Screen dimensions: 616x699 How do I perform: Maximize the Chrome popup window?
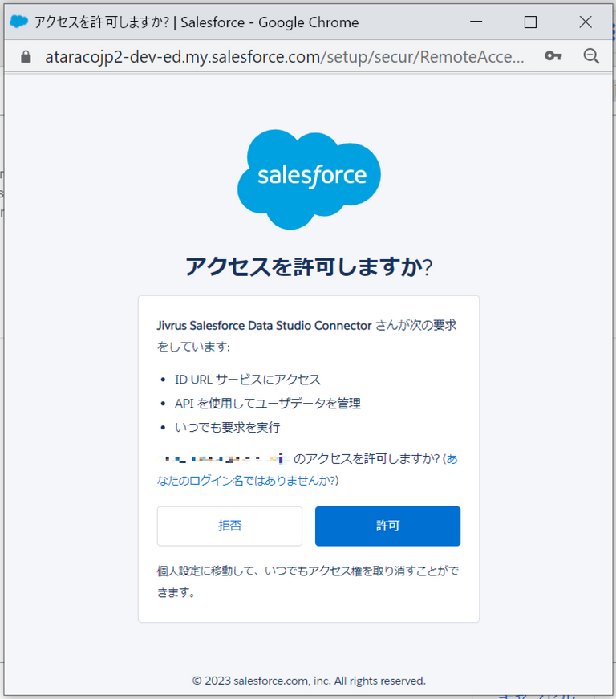[x=530, y=22]
